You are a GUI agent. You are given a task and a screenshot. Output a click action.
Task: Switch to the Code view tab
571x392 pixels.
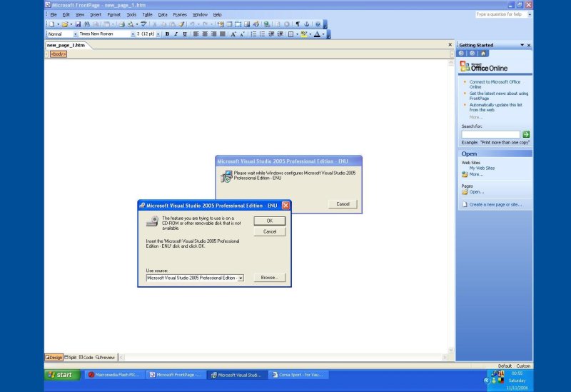(x=86, y=358)
